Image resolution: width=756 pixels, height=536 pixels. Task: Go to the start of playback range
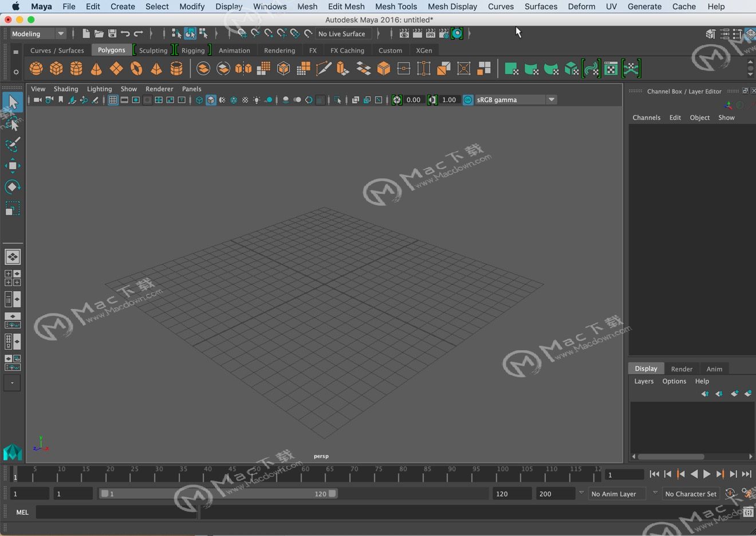pyautogui.click(x=654, y=474)
